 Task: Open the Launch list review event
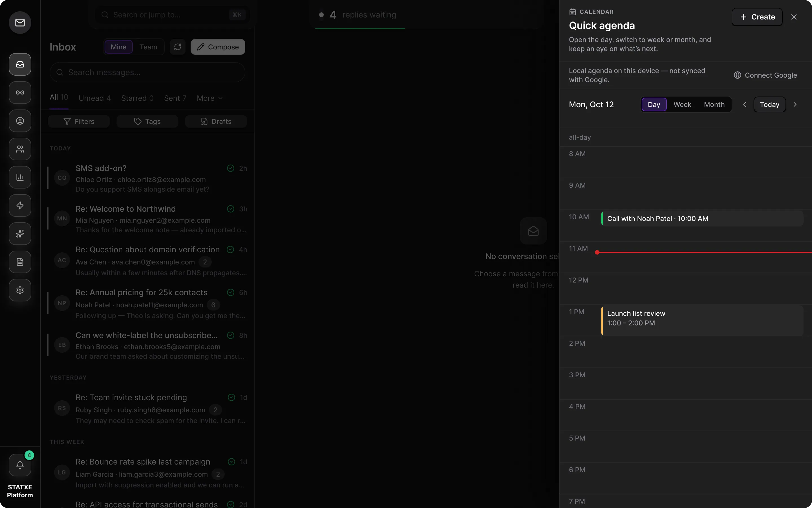point(702,321)
